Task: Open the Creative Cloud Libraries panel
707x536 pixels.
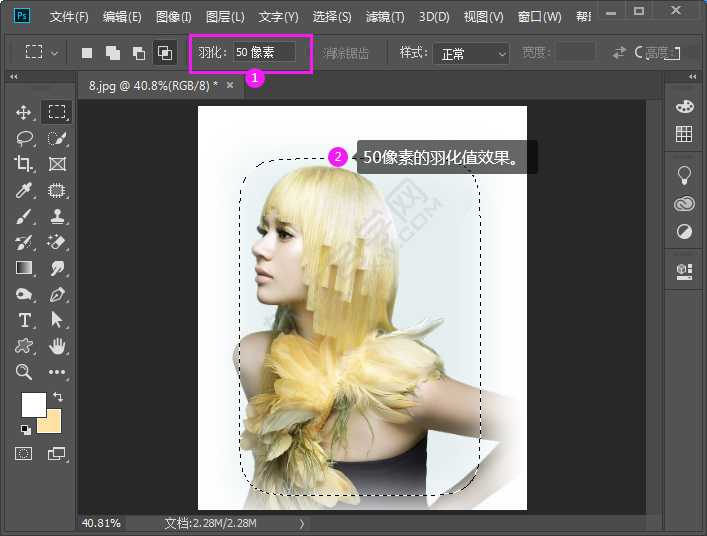Action: pos(684,205)
